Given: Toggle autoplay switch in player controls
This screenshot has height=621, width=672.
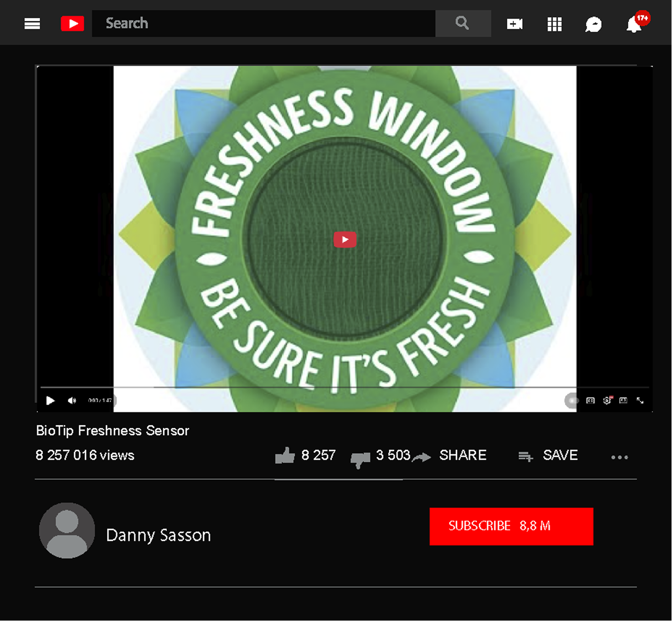Looking at the screenshot, I should point(572,401).
